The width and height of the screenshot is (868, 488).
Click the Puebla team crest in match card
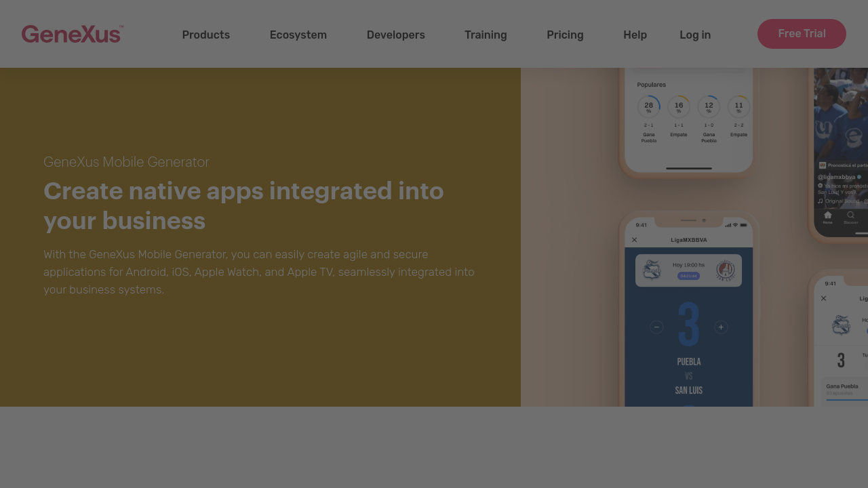[652, 270]
